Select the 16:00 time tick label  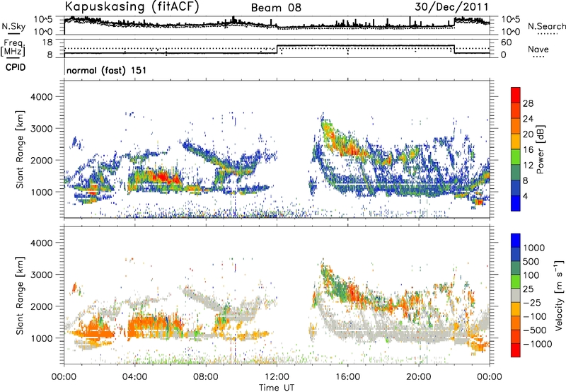point(347,377)
